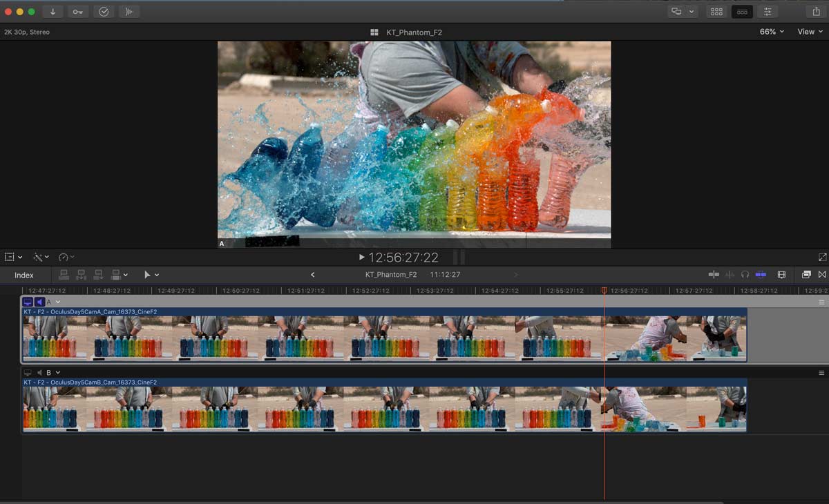Toggle the Timeline panel toolbar button
This screenshot has width=829, height=504.
click(x=742, y=12)
